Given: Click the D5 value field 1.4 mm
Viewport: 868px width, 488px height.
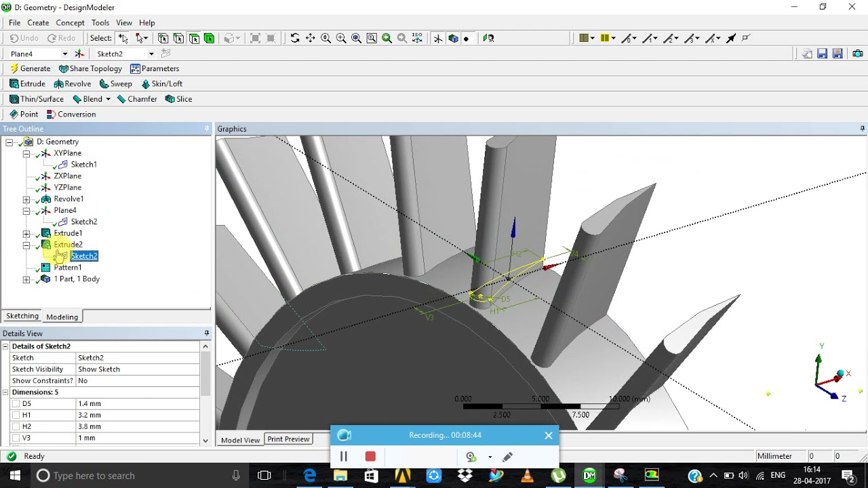Looking at the screenshot, I should (x=138, y=403).
